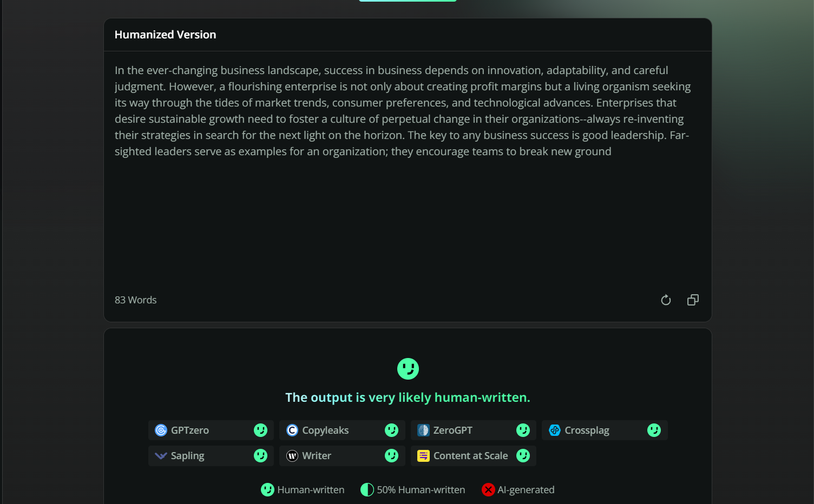The height and width of the screenshot is (504, 814).
Task: Click the Sapling logo icon
Action: click(x=161, y=456)
